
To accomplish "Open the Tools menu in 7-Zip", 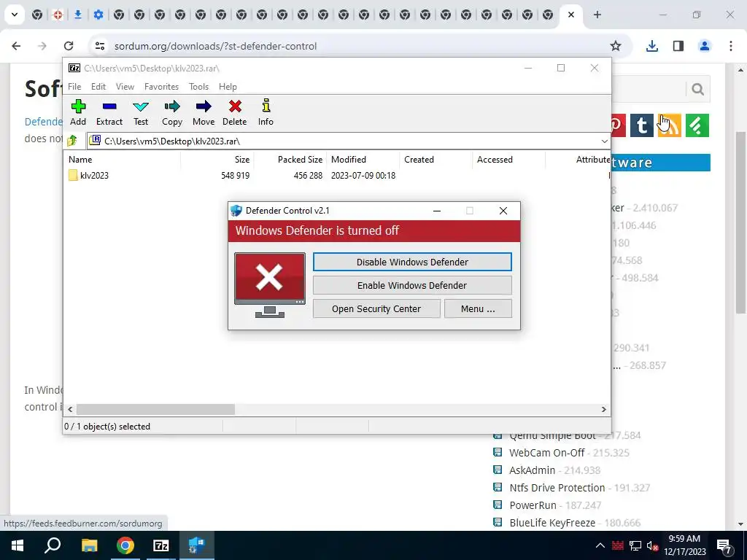I will tap(198, 87).
